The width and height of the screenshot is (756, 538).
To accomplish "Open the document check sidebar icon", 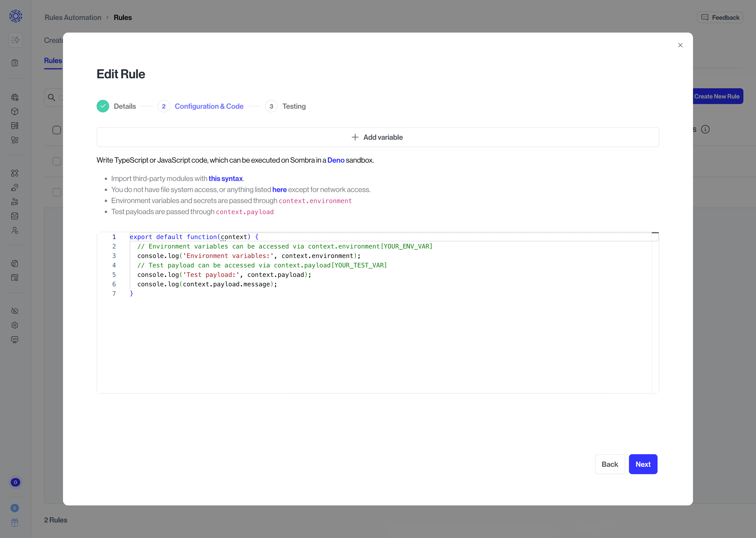I will [x=15, y=263].
